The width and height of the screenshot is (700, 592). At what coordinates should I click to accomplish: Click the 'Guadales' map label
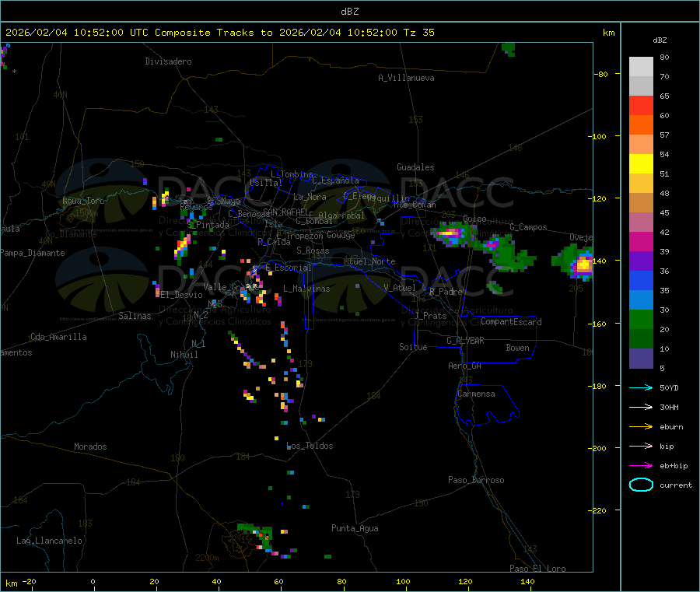[415, 167]
